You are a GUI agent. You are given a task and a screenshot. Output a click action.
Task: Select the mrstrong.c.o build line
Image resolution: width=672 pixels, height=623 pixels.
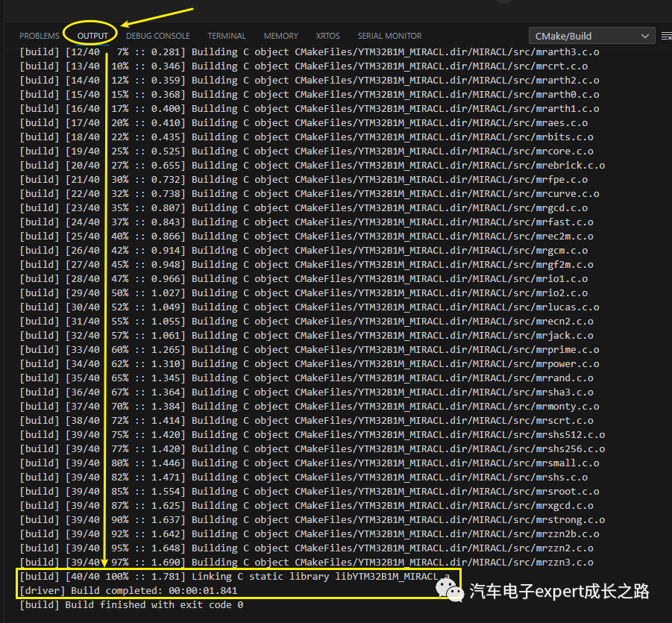click(313, 520)
